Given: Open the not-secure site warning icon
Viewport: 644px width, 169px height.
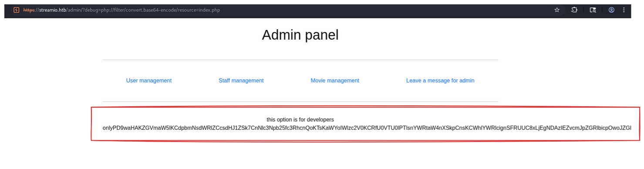Looking at the screenshot, I should 17,10.
